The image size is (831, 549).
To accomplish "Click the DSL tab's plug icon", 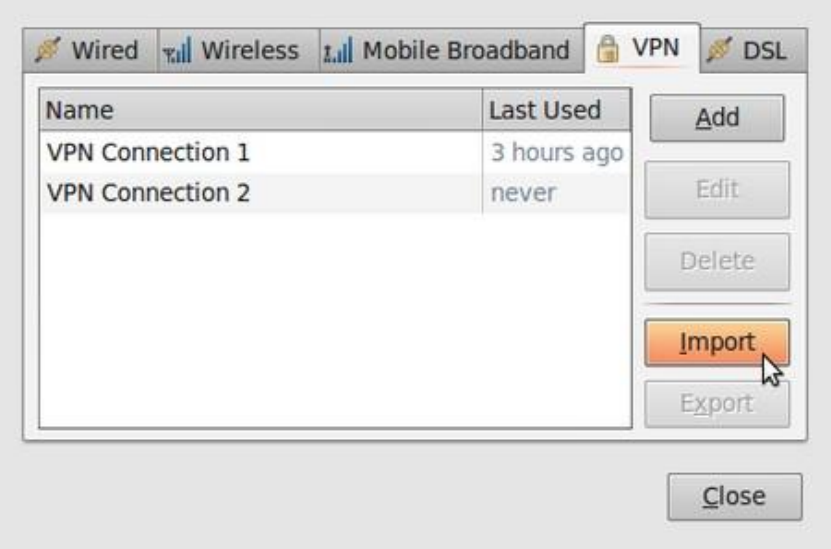I will (x=718, y=50).
